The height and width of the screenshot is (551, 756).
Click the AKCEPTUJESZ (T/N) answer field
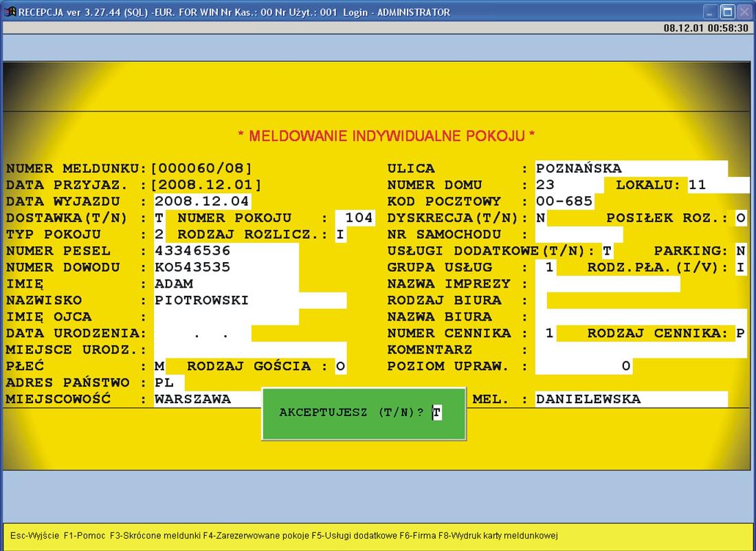pyautogui.click(x=437, y=413)
